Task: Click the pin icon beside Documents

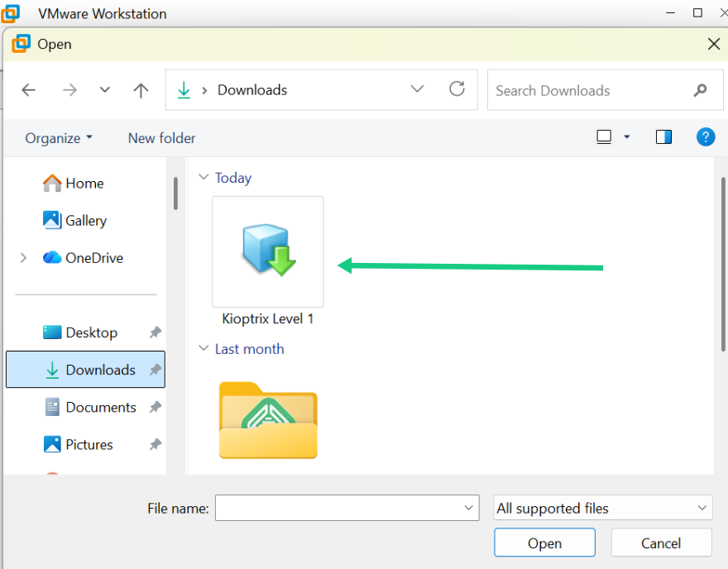Action: point(155,407)
